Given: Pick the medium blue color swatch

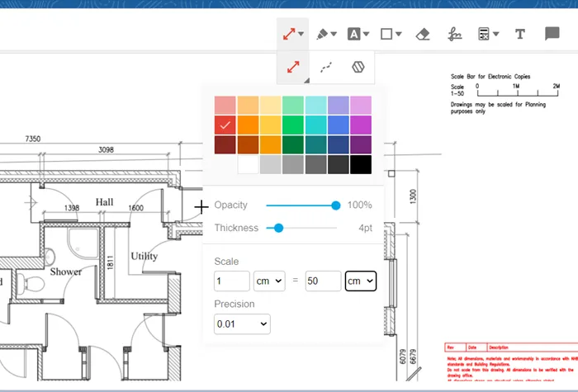Looking at the screenshot, I should click(338, 125).
